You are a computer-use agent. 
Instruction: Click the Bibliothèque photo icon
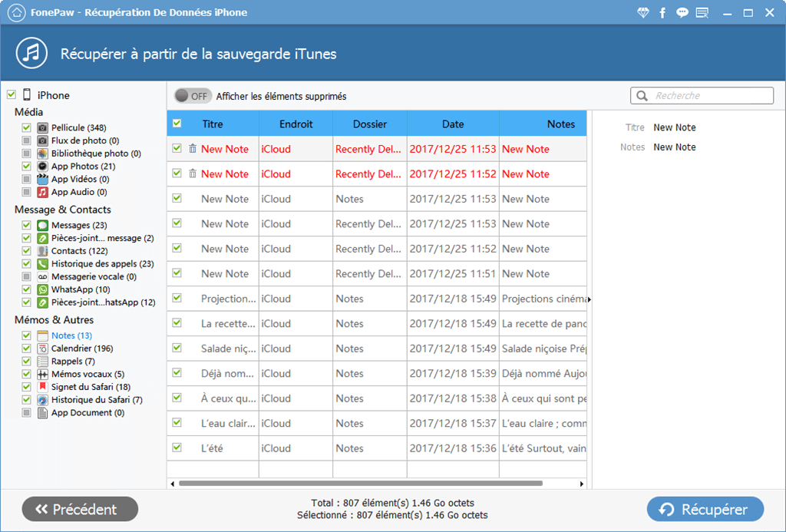click(43, 154)
